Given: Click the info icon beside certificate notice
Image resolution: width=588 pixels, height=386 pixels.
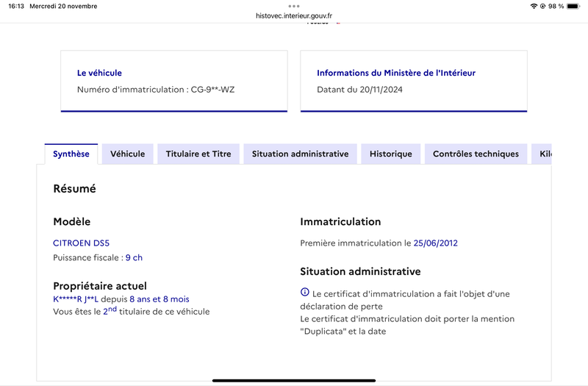Looking at the screenshot, I should coord(305,292).
